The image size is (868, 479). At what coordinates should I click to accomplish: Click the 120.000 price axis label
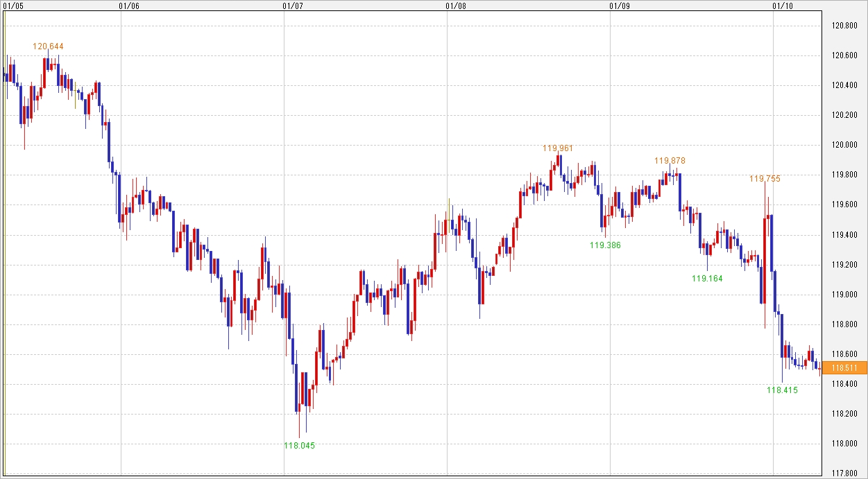(x=843, y=146)
